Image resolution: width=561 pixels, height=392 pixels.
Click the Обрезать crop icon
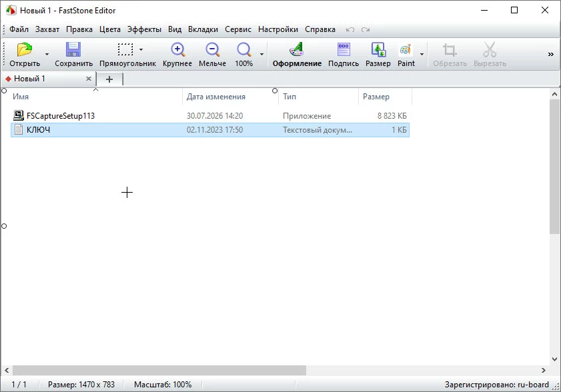[450, 50]
